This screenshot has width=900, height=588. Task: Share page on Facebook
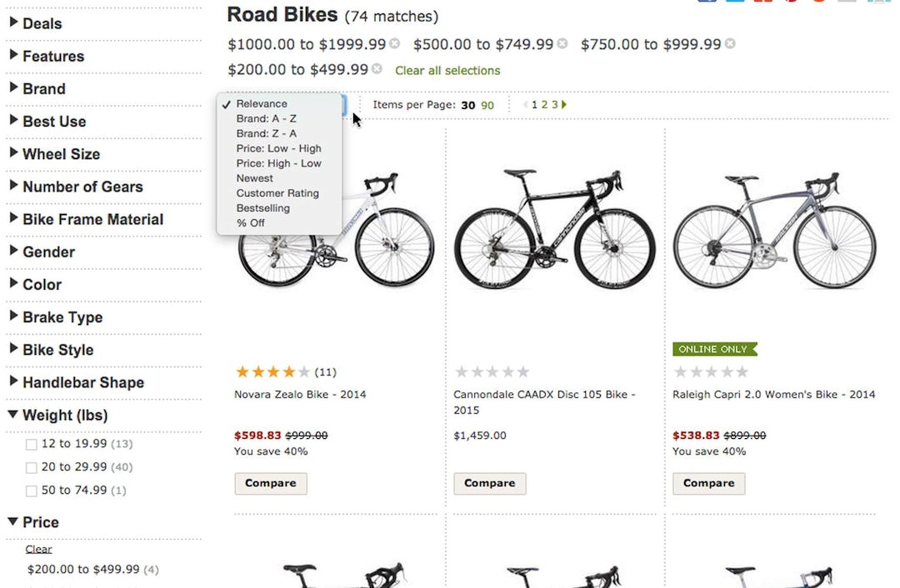tap(707, 4)
